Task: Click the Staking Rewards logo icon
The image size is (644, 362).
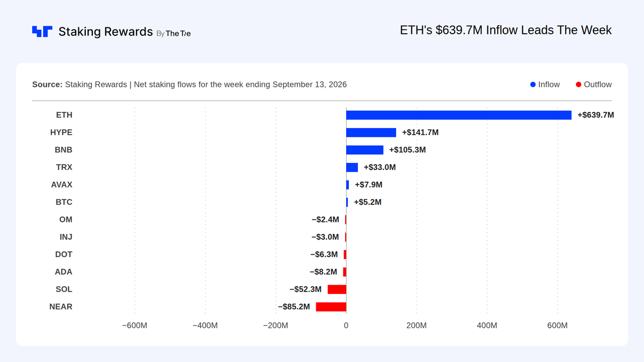Action: pyautogui.click(x=42, y=31)
